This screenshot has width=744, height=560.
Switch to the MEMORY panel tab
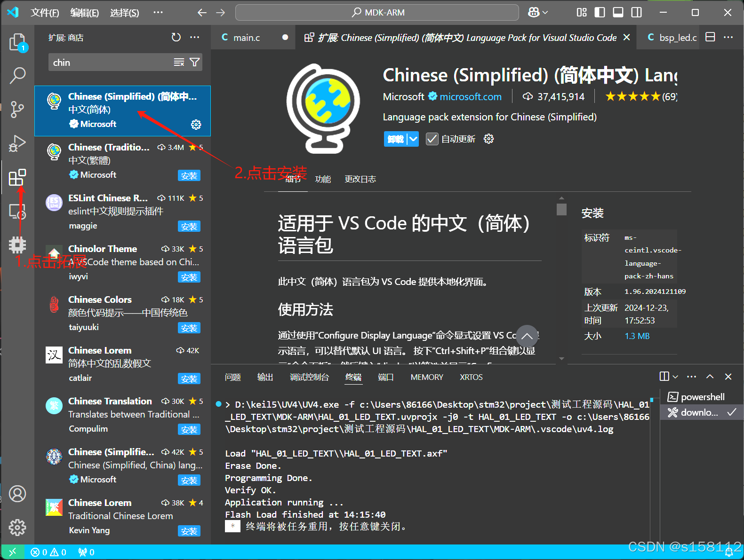coord(427,377)
